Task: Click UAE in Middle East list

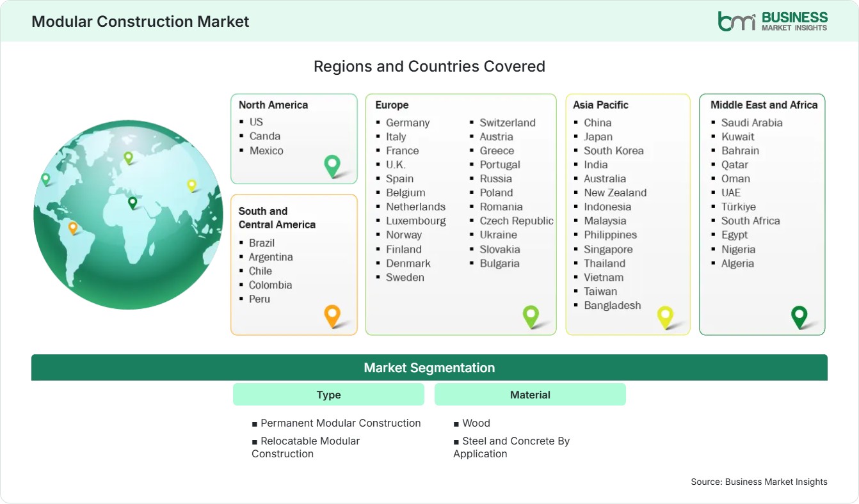Action: 731,193
